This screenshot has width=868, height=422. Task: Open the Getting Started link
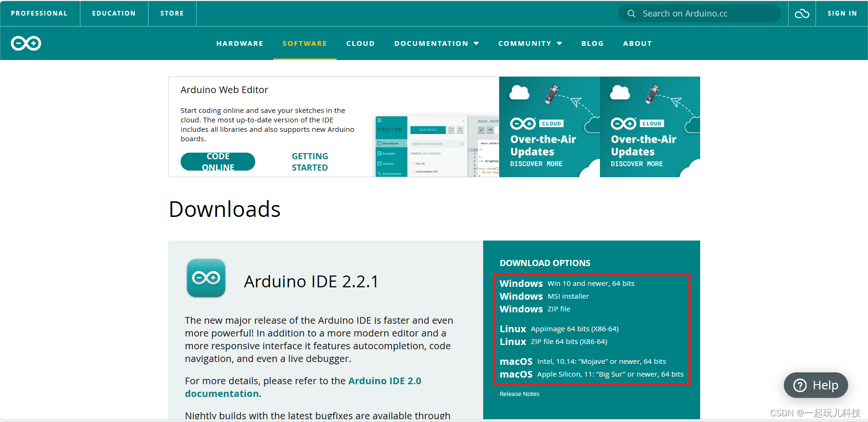click(310, 162)
